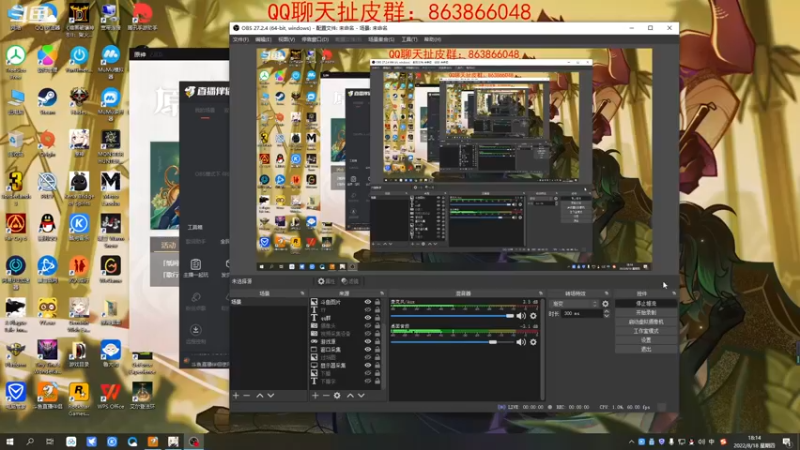
Task: Mute the microphone channel speaker icon
Action: (x=521, y=316)
